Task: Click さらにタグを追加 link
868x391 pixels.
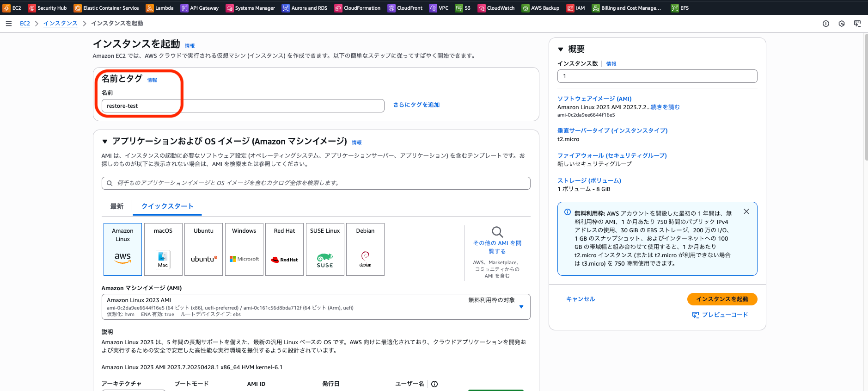Action: click(x=416, y=105)
